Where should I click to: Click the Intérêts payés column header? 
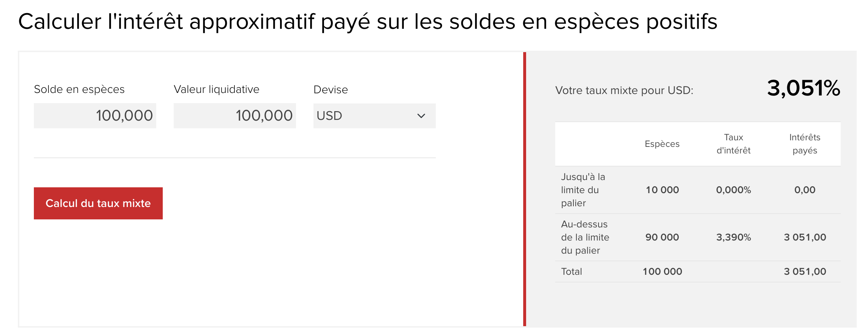(805, 144)
